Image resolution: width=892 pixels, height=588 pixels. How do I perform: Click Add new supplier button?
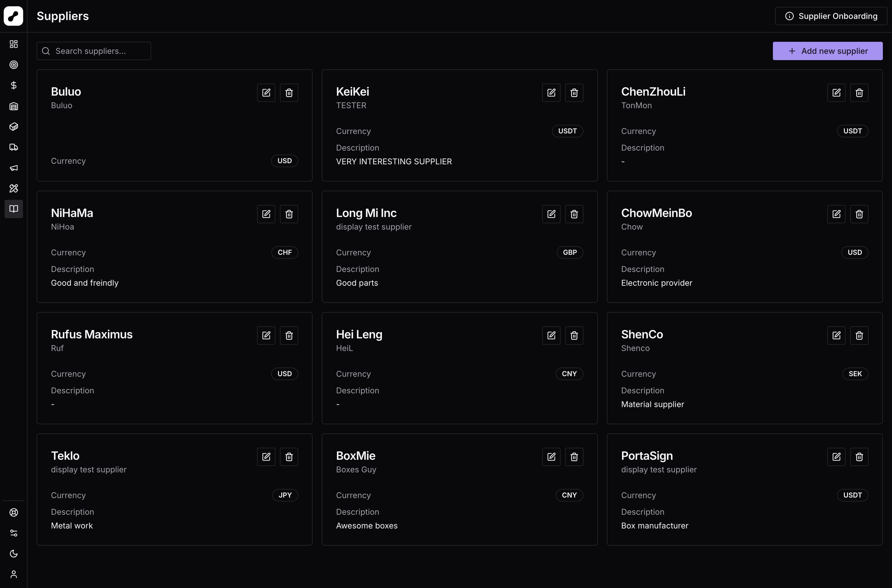click(x=828, y=51)
